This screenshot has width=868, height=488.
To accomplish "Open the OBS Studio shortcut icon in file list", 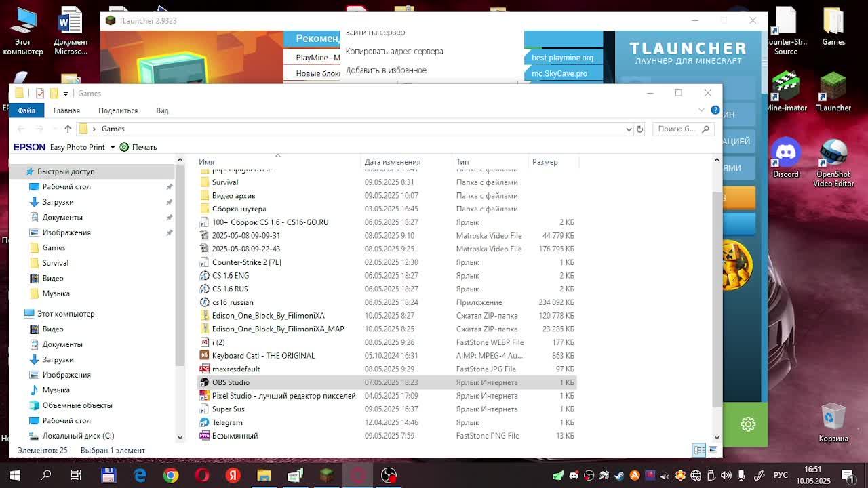I will (204, 382).
